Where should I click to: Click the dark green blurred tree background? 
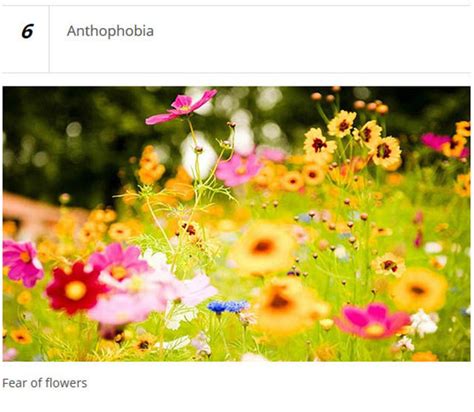(67, 140)
